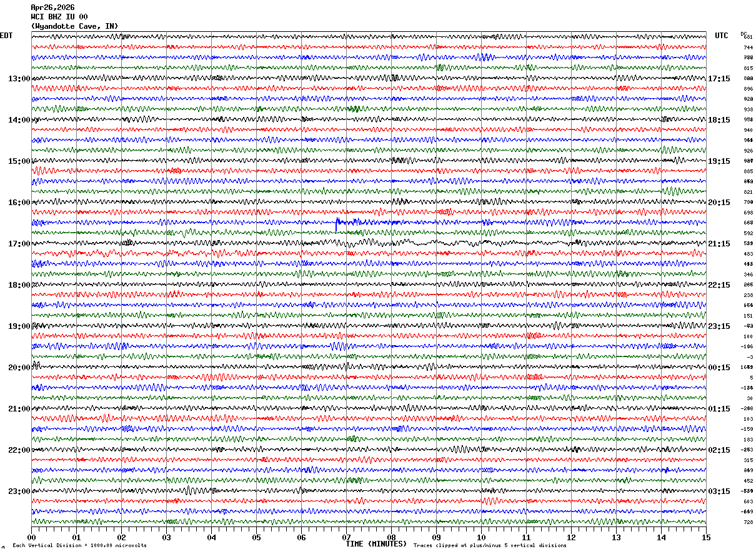Screen dimensions: 756x554
Task: Select the 14:00 EDT row label
Action: pos(19,120)
